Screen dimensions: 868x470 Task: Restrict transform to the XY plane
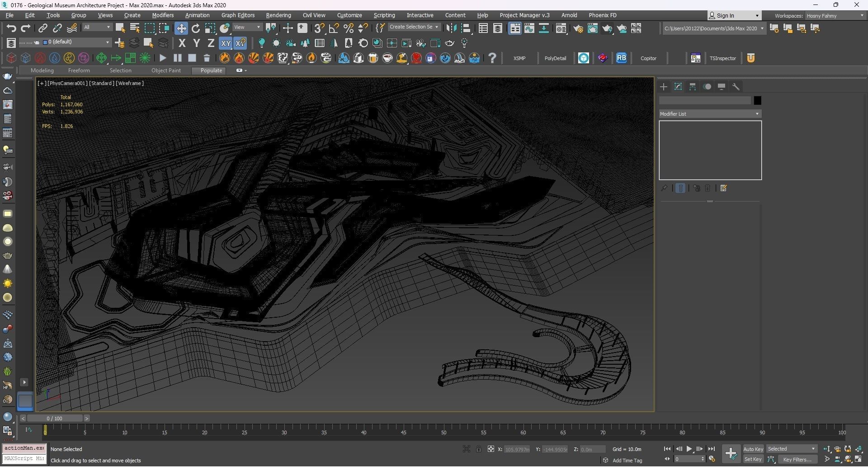click(x=225, y=43)
